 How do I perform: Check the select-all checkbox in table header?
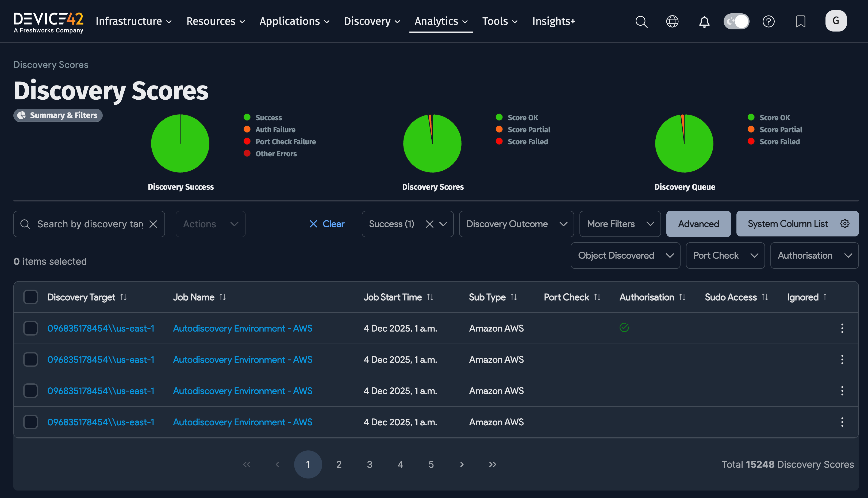[x=30, y=297]
